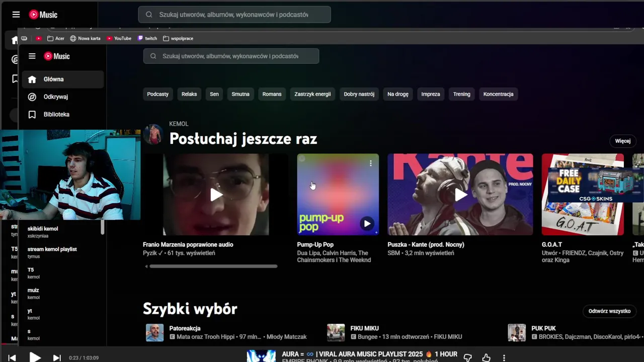Viewport: 644px width, 362px height.
Task: Click the YouTube Music logo in the front window
Action: [x=57, y=56]
